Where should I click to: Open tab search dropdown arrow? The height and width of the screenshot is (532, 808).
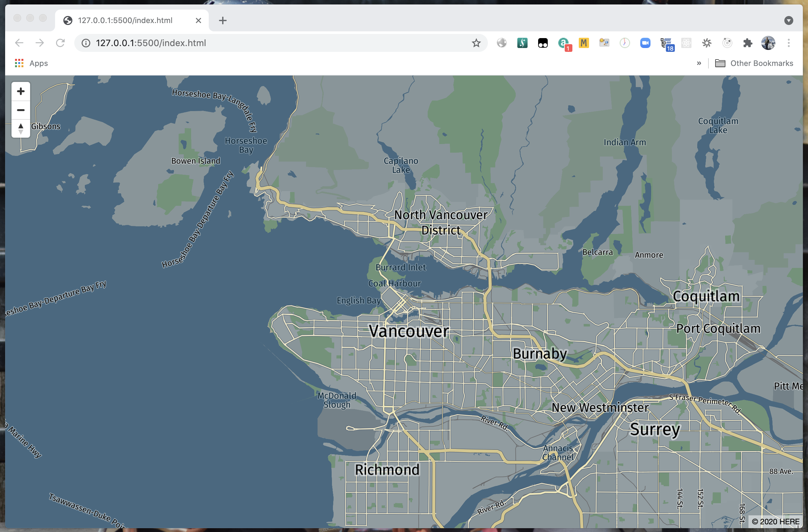[788, 20]
